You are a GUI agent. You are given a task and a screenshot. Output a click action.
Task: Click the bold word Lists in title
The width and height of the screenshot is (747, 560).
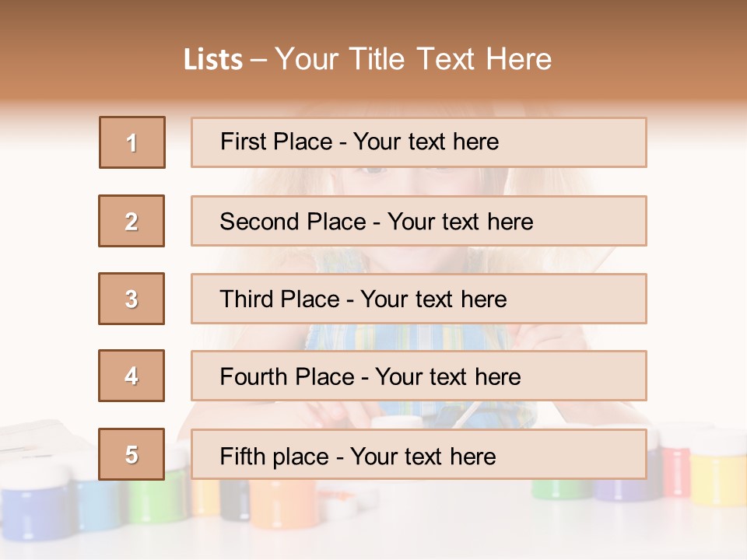coord(213,60)
